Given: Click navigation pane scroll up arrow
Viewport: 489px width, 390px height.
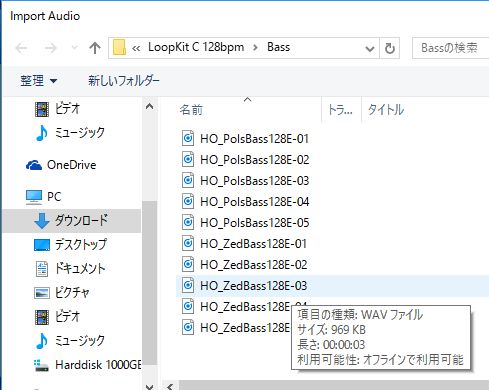Looking at the screenshot, I should [149, 107].
